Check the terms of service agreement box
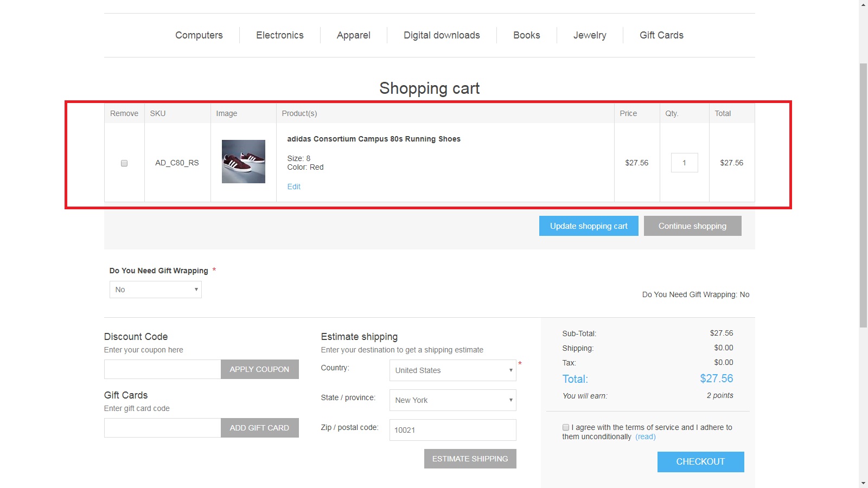868x488 pixels. coord(566,427)
